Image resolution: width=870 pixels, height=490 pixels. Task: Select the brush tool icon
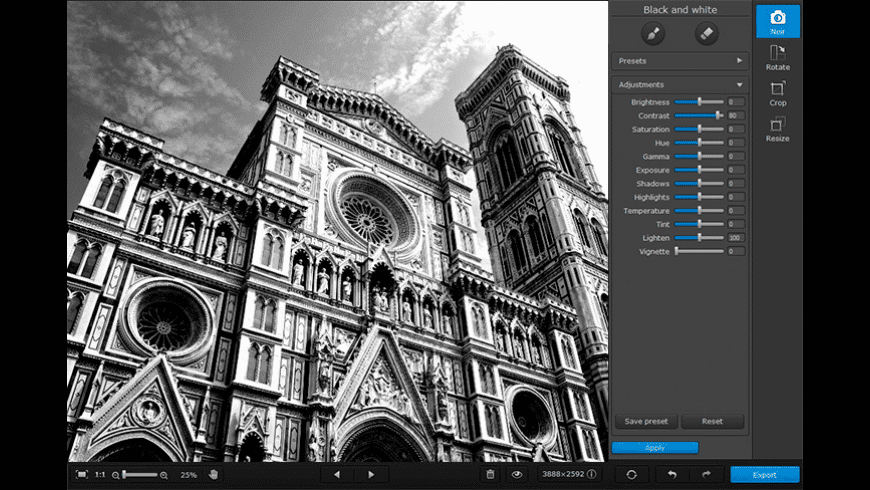[x=651, y=34]
